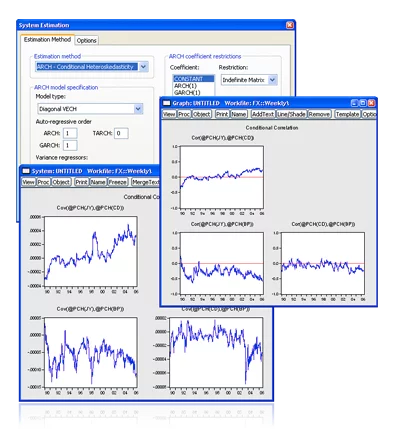The height and width of the screenshot is (429, 395).
Task: Click AddText in the Graph toolbar
Action: point(263,114)
